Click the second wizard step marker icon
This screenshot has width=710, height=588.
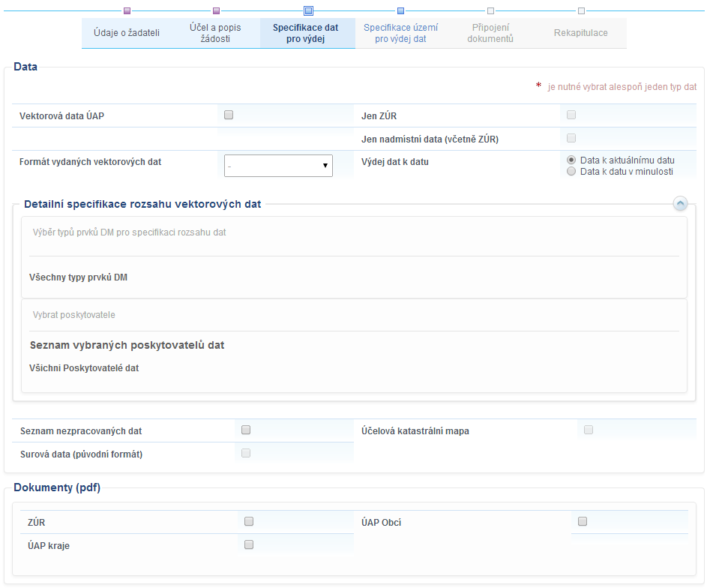click(216, 10)
